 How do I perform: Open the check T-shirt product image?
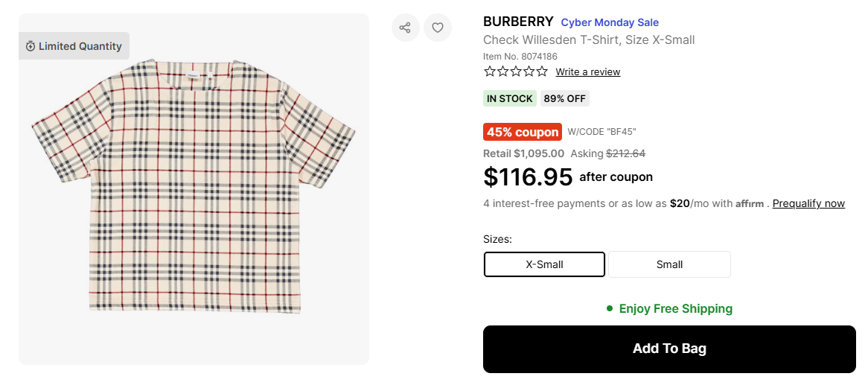(x=194, y=186)
